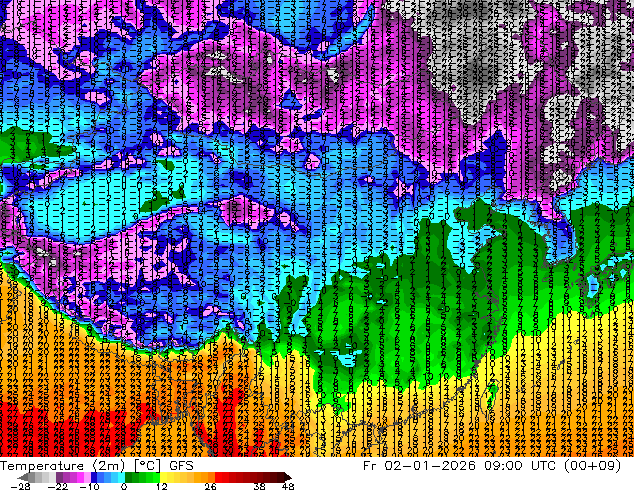Click the '38' legend label
The image size is (634, 490).
click(x=260, y=486)
